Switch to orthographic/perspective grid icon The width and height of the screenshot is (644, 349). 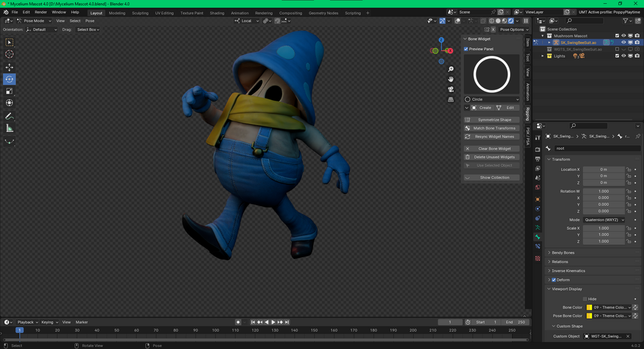click(451, 99)
